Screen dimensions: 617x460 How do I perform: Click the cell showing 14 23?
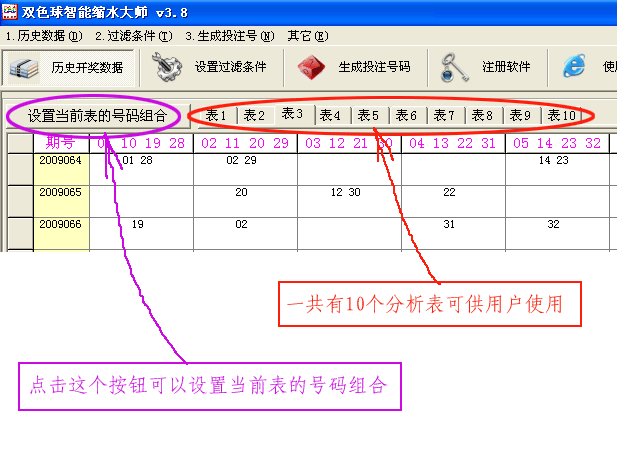click(557, 169)
